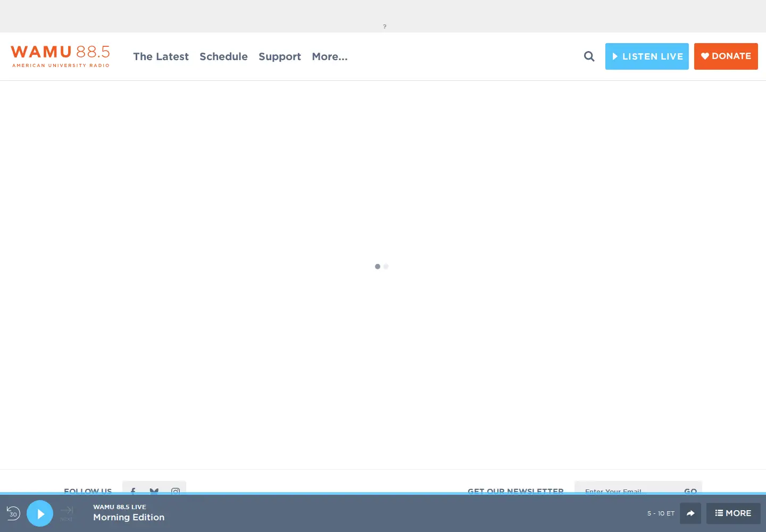This screenshot has width=766, height=532.
Task: Click the player progress line
Action: click(x=383, y=494)
